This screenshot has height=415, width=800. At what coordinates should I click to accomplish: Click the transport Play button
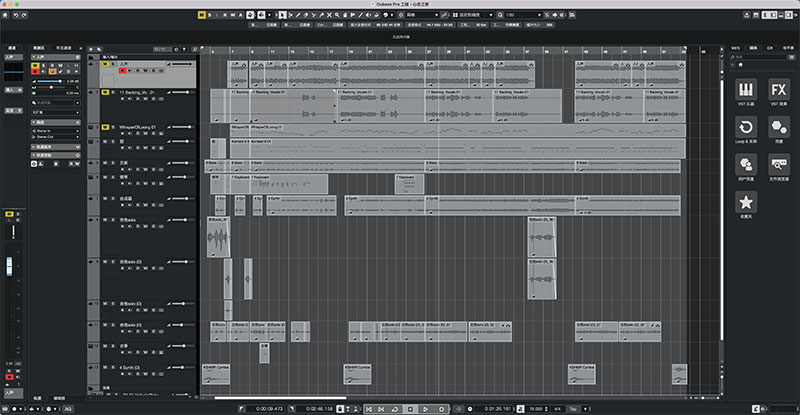pyautogui.click(x=426, y=409)
